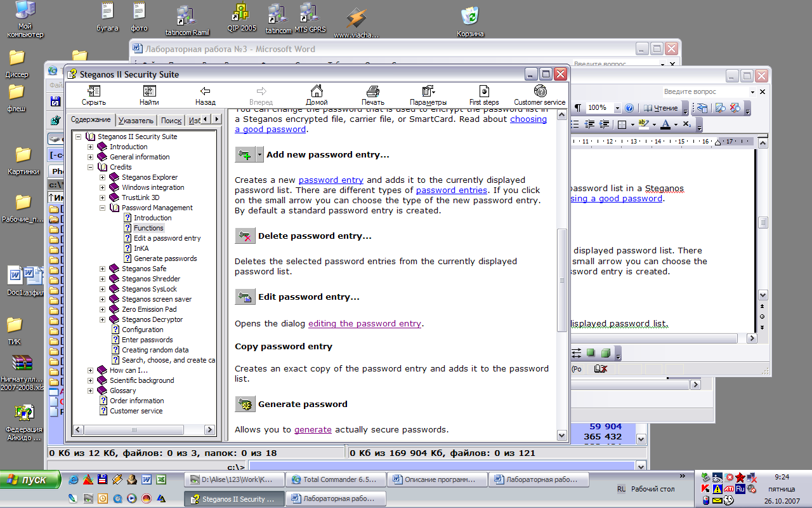Follow the "password entries" hyperlink
Screen dimensions: 812x508
451,190
